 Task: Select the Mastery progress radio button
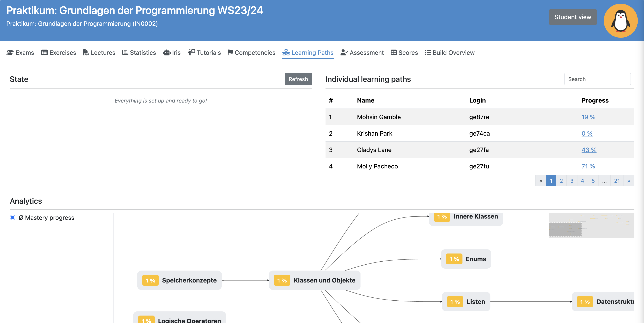coord(13,217)
